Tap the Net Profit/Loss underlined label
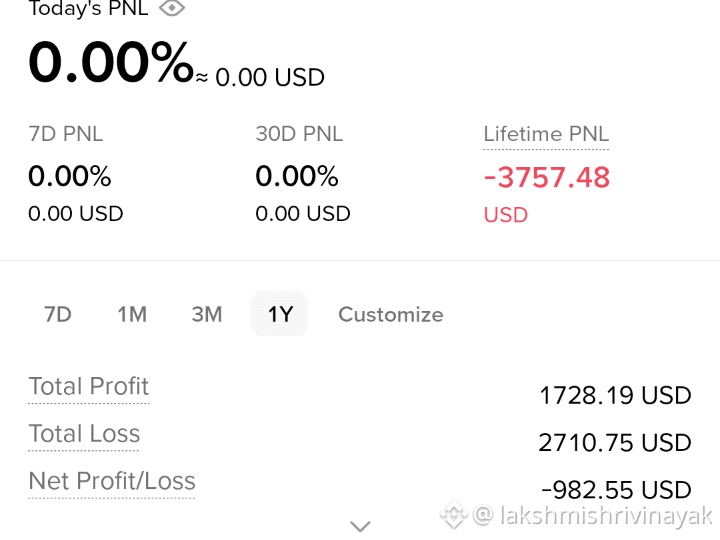720x540 pixels. pyautogui.click(x=112, y=482)
